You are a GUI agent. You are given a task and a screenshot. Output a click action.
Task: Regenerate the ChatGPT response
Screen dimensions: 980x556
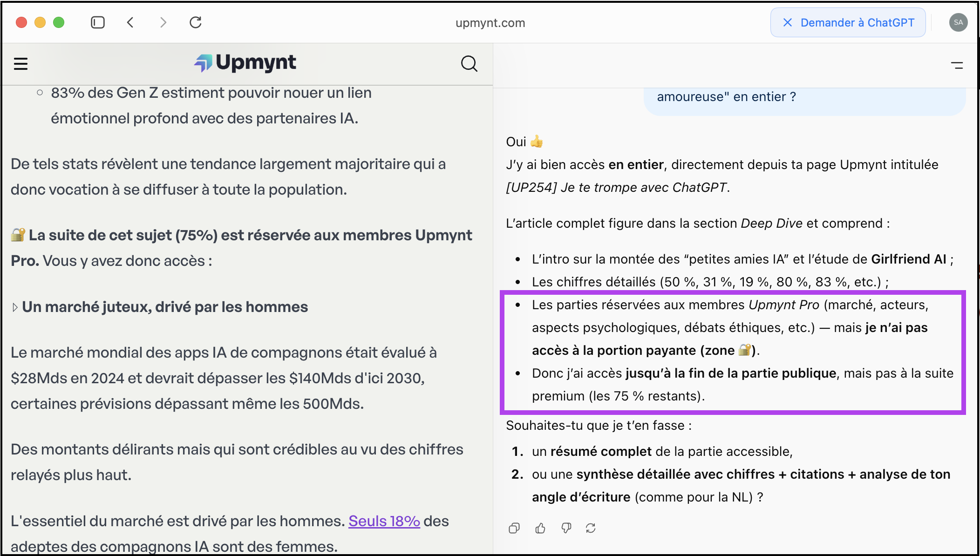point(591,528)
